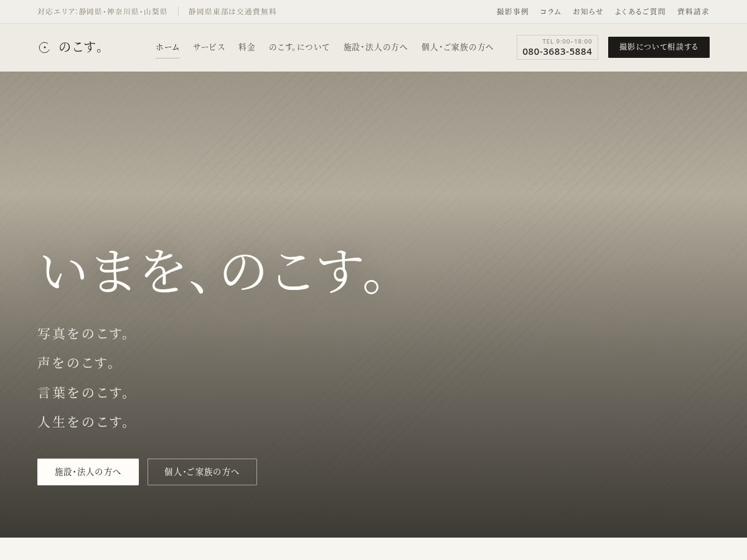Screen dimensions: 747x560
Task: Open のこす。について in the navigation
Action: click(x=299, y=47)
